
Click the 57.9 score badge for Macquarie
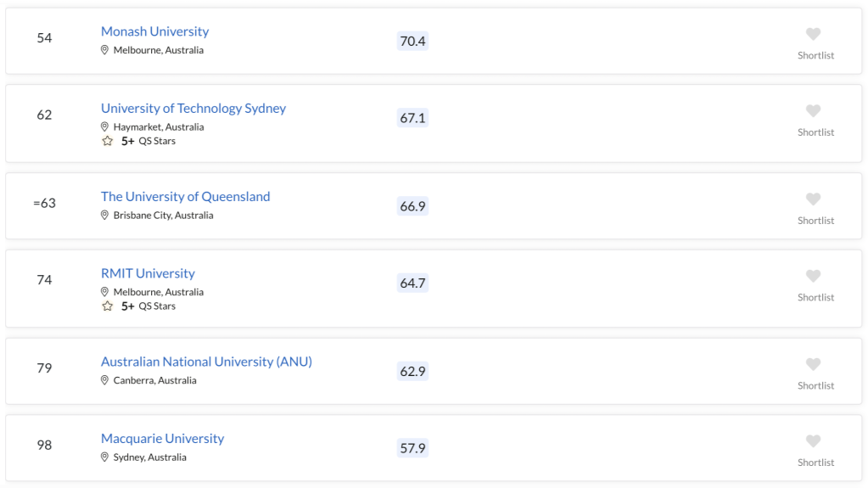pos(412,447)
